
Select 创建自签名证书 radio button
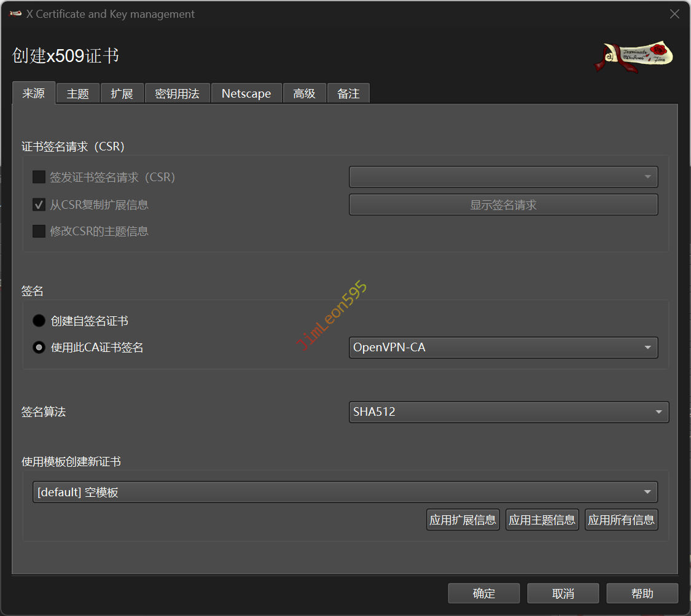click(39, 321)
